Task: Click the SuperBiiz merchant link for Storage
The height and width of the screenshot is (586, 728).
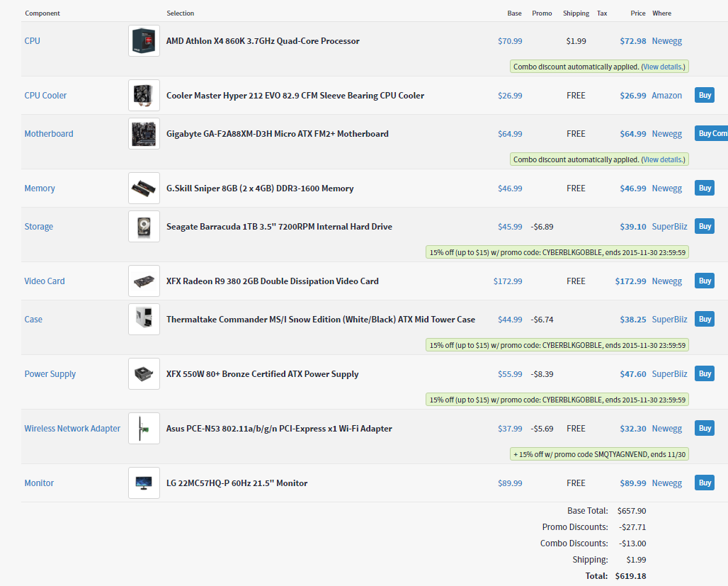Action: [x=669, y=226]
